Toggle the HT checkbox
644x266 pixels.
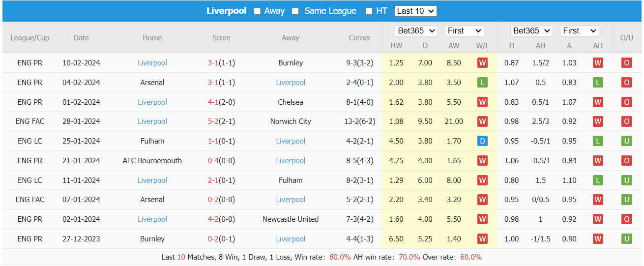369,11
